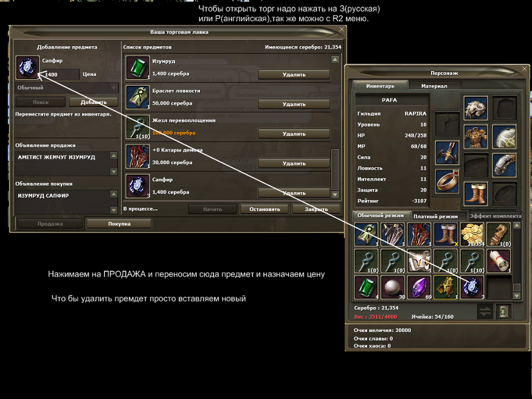Image resolution: width=532 pixels, height=399 pixels.
Task: Click the gold coins pile icon
Action: [472, 234]
